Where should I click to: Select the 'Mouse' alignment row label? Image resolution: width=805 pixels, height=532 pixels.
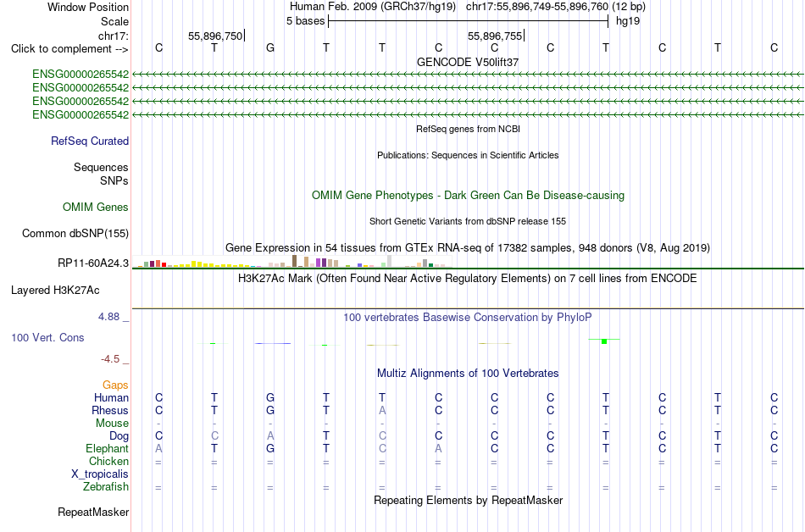[x=112, y=424]
